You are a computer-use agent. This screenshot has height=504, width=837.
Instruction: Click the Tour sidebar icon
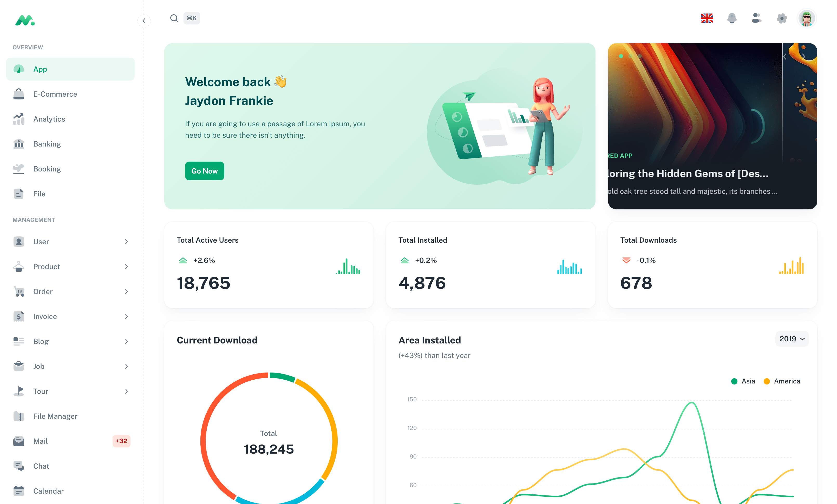[18, 391]
